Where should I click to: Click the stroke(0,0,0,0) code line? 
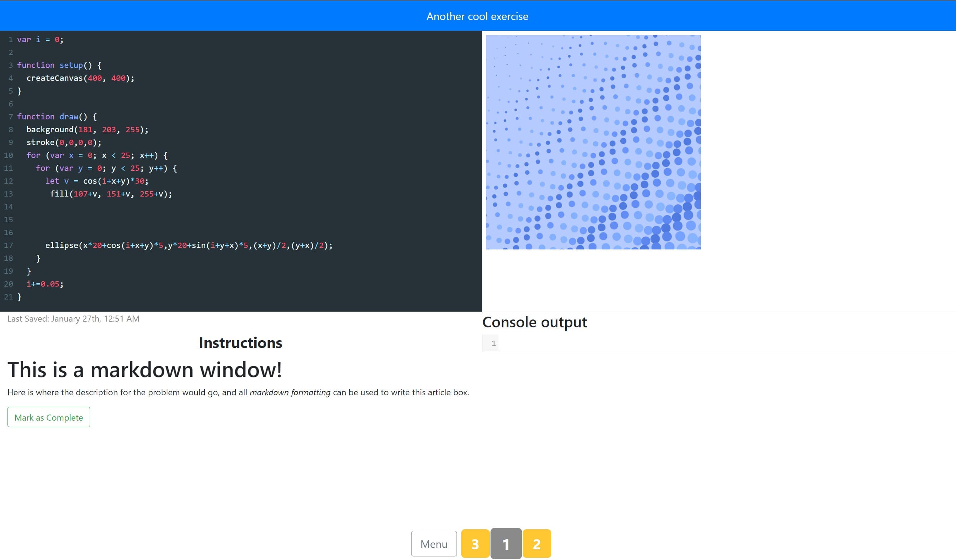pyautogui.click(x=64, y=143)
